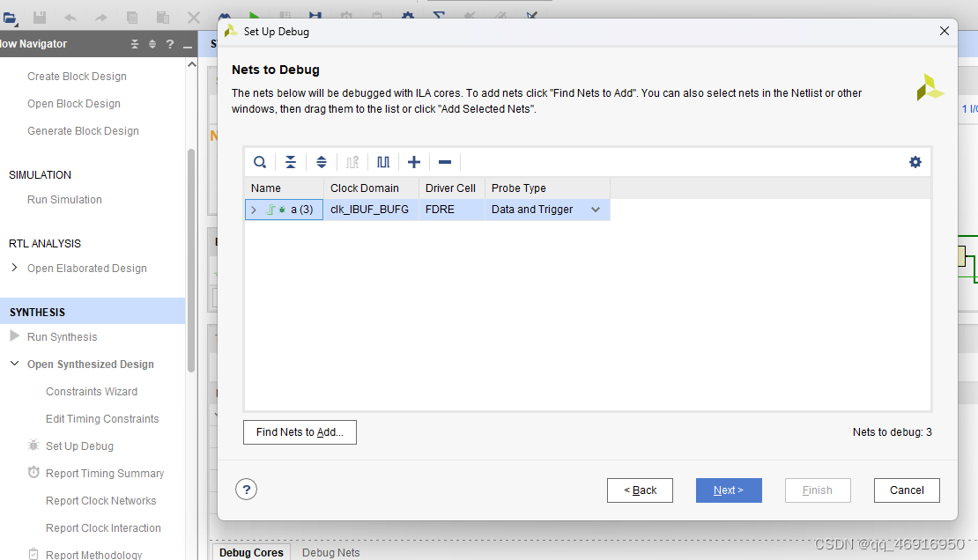This screenshot has height=560, width=978.
Task: Switch to the Debug Nets tab
Action: click(330, 552)
